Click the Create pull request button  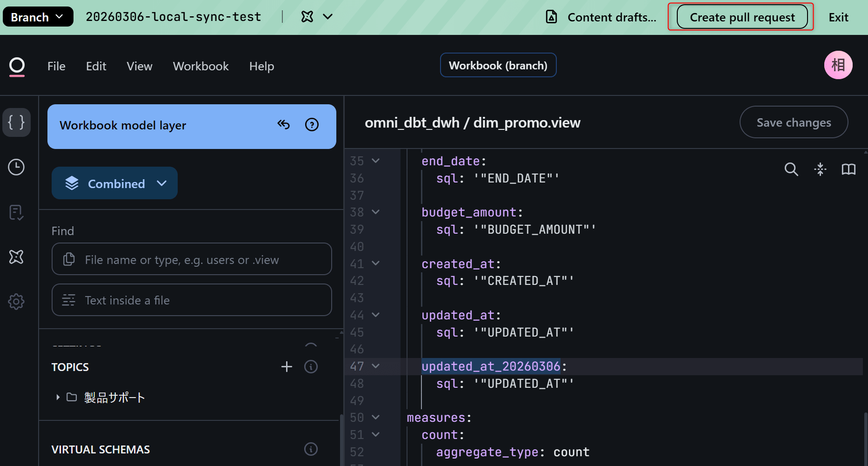tap(742, 17)
